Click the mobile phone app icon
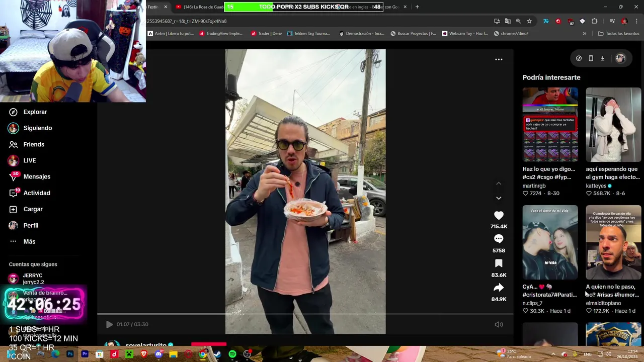The width and height of the screenshot is (644, 362). (591, 58)
